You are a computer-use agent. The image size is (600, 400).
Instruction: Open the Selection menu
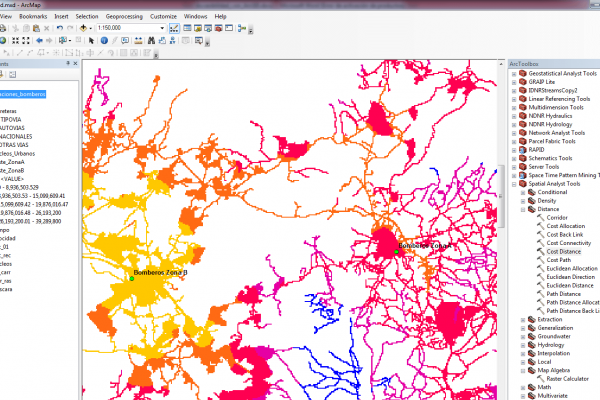(x=87, y=16)
